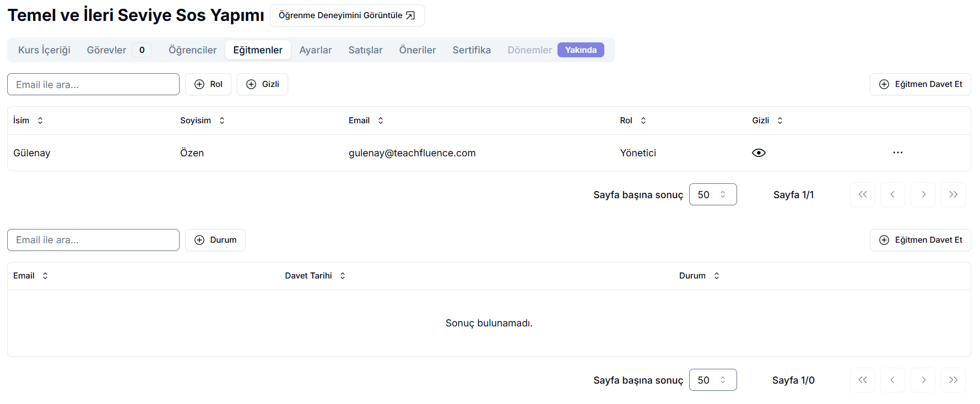This screenshot has width=980, height=404.
Task: Open the more options menu for Gülenay
Action: [897, 152]
